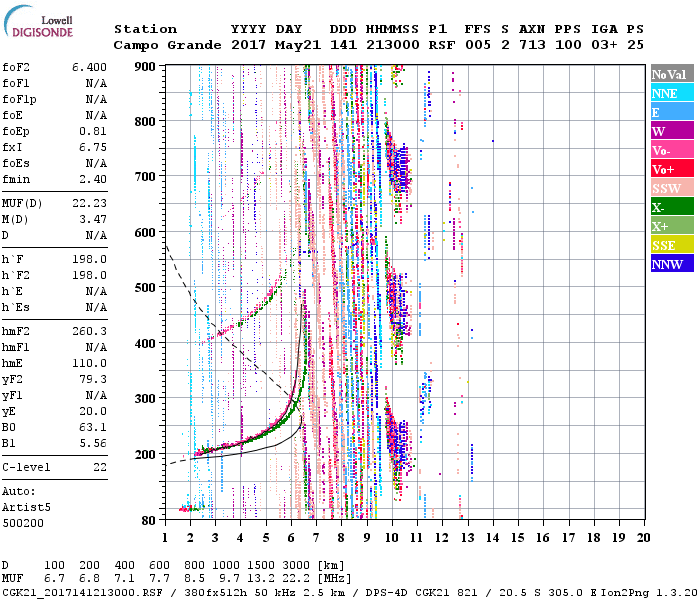Click the Artist5 auto-scaling label
700x600 pixels.
point(27,507)
